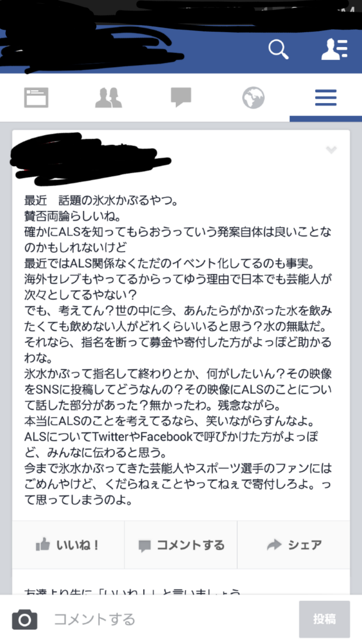Tap the post line starting 最近 話題の氷水
Screen dimensions: 362x644
[x=101, y=201]
